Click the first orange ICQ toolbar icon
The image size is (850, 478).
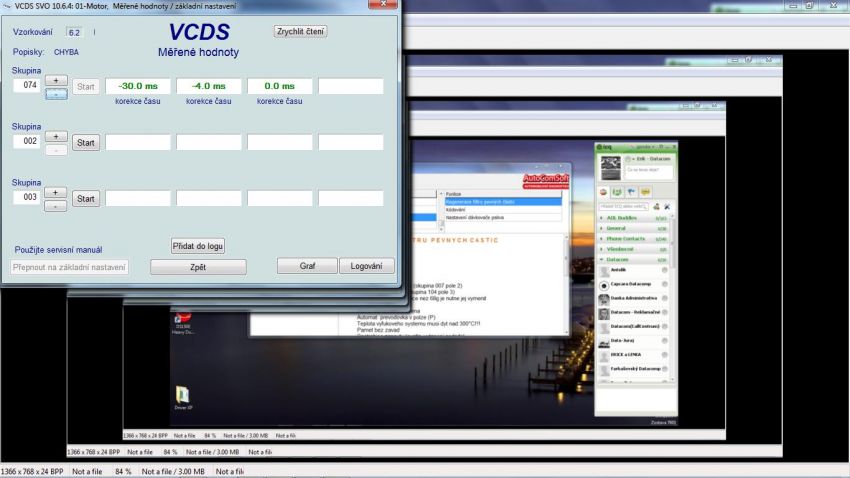[604, 192]
